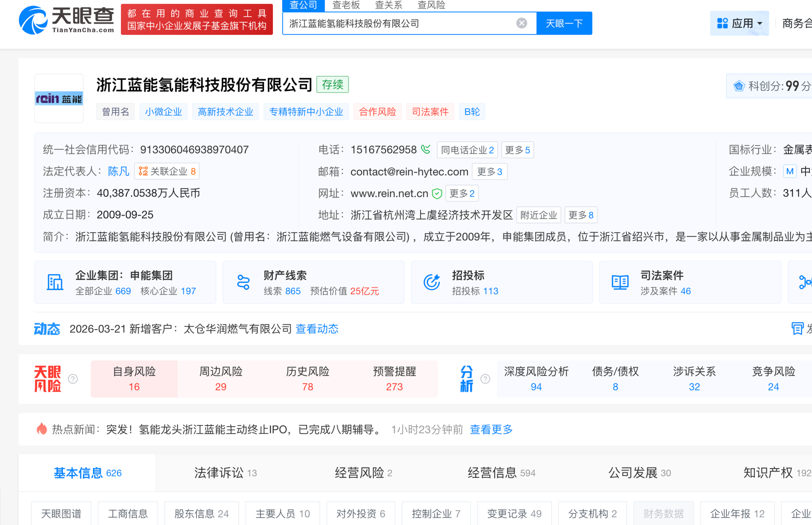Switch to the 查老板 tab
The width and height of the screenshot is (812, 525).
pyautogui.click(x=346, y=5)
